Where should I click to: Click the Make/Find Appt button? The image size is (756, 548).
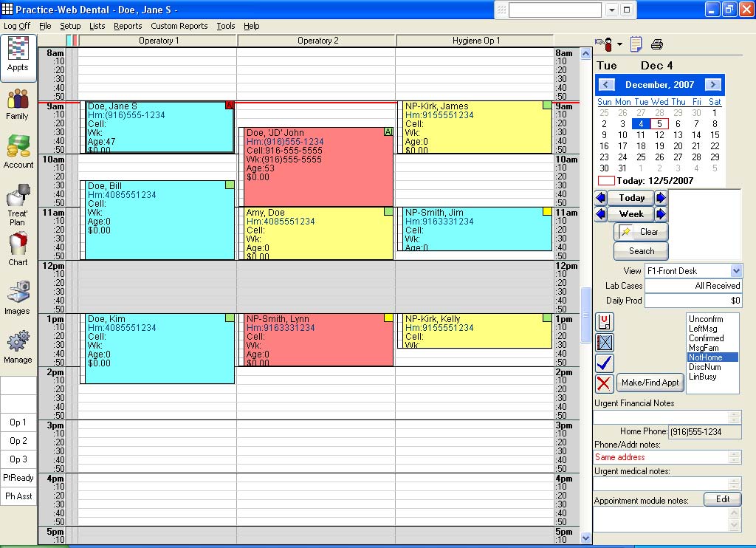[650, 383]
